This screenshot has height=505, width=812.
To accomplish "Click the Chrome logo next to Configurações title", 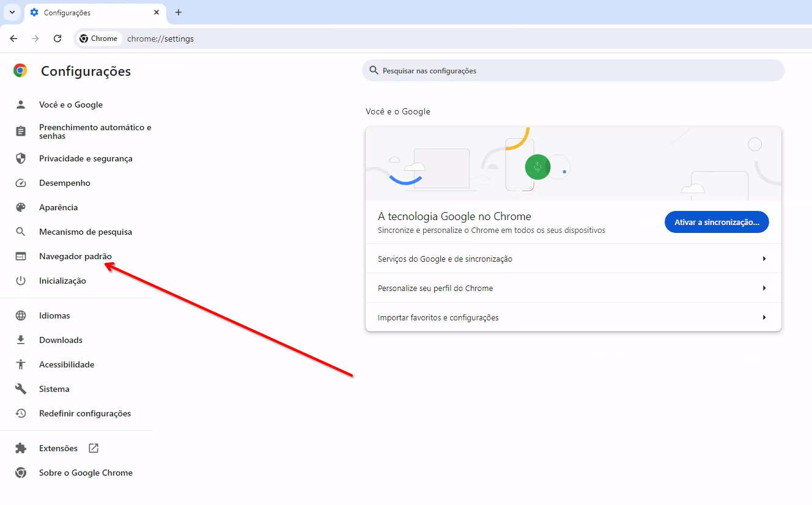I will (20, 71).
